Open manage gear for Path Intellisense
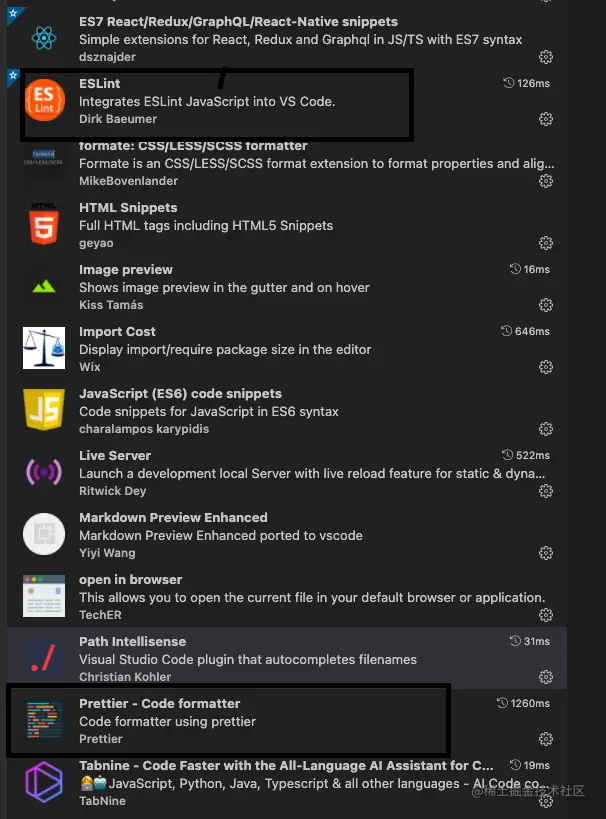The height and width of the screenshot is (819, 606). tap(546, 677)
